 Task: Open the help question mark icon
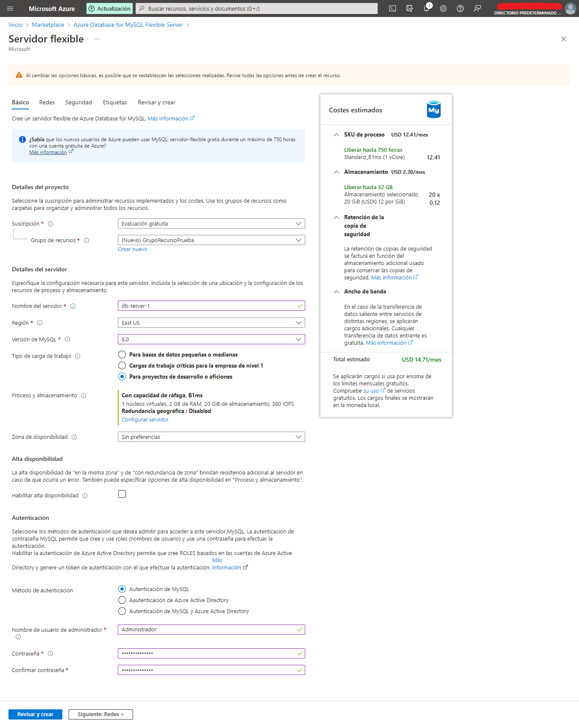(460, 8)
